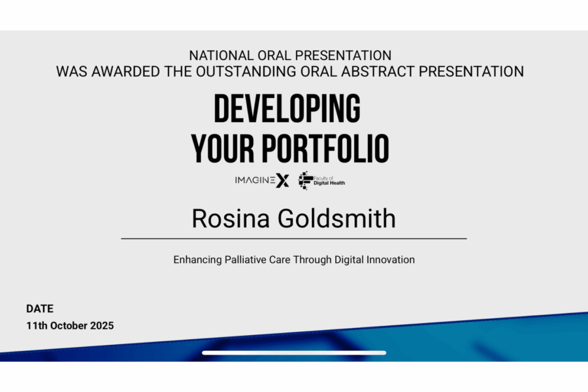Click the white home indicator bar at bottom
The image size is (588, 392).
(293, 351)
